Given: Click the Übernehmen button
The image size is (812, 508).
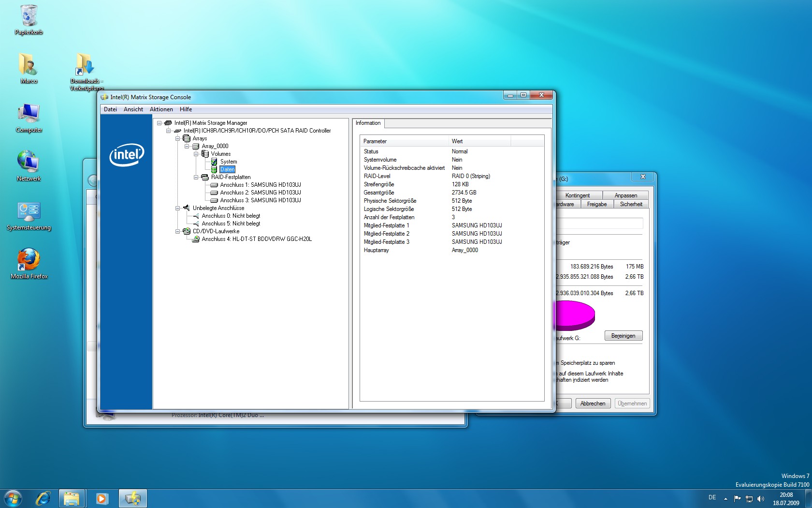Looking at the screenshot, I should (632, 403).
